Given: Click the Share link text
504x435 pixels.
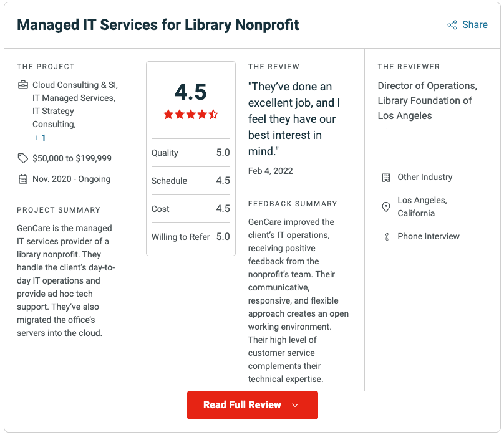Looking at the screenshot, I should pyautogui.click(x=475, y=25).
